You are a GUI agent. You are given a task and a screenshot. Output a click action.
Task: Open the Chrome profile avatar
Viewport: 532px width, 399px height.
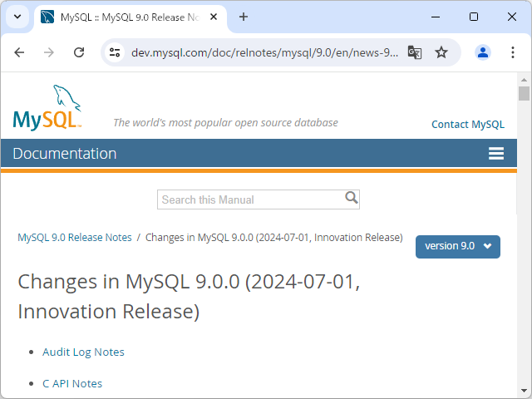pos(483,52)
